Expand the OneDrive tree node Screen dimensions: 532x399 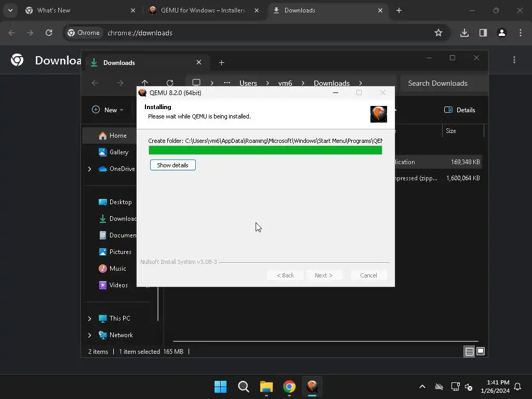pos(89,169)
